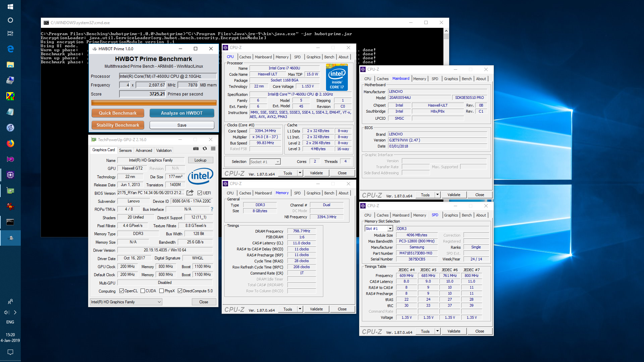644x362 pixels.
Task: Refresh GPU-Z data
Action: coord(205,148)
